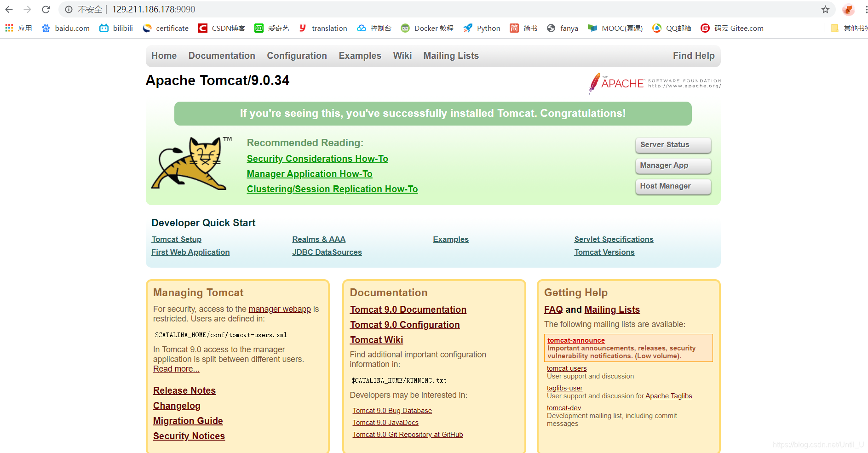Open QQ邮箱 bookmark
The image size is (868, 453).
click(672, 28)
